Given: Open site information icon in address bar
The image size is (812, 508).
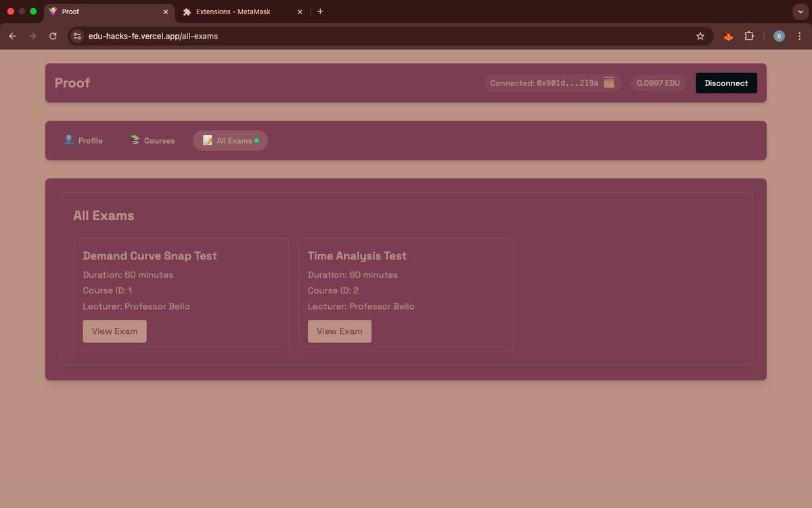Looking at the screenshot, I should point(77,37).
